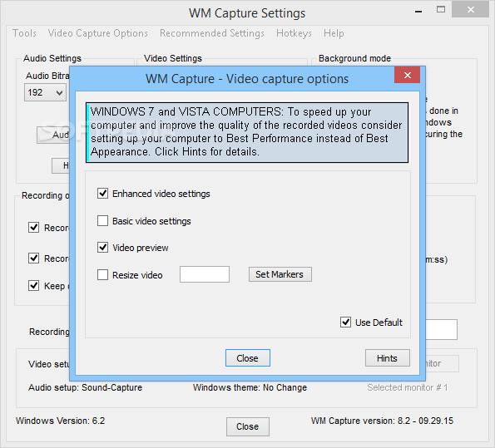Click the Set Markers button
The width and height of the screenshot is (495, 448).
click(280, 274)
